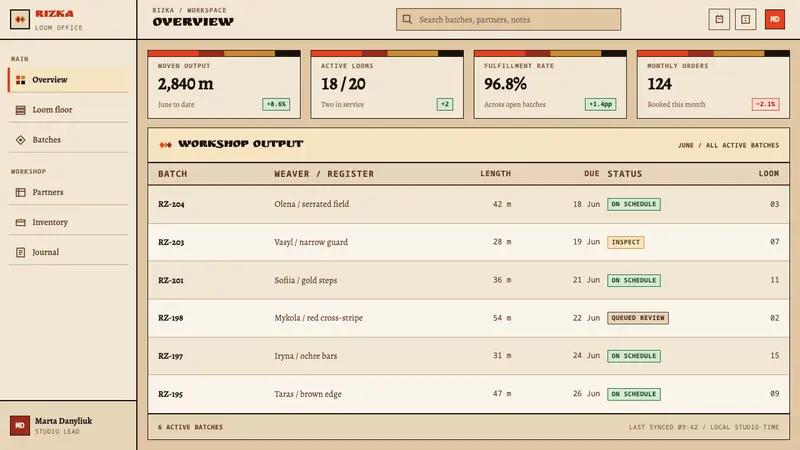800x450 pixels.
Task: Open batch RZ-204 row
Action: click(468, 204)
